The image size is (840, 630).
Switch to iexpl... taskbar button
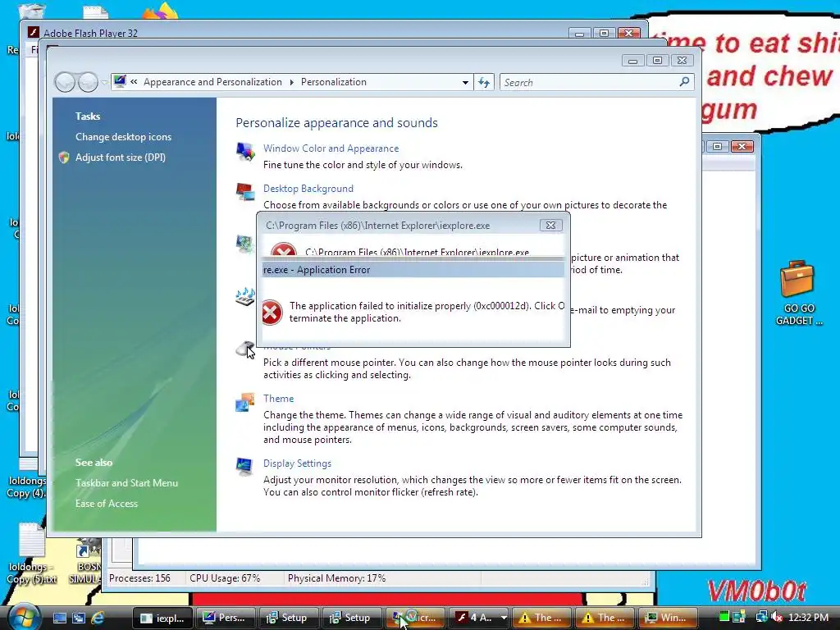pos(162,618)
